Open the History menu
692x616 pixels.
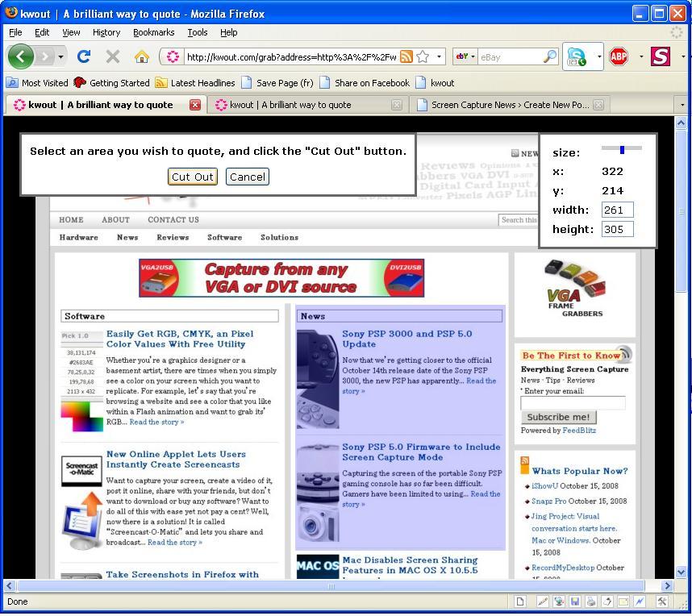point(106,32)
